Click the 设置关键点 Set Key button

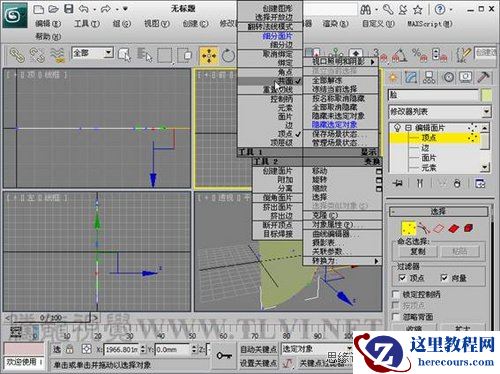coord(259,363)
